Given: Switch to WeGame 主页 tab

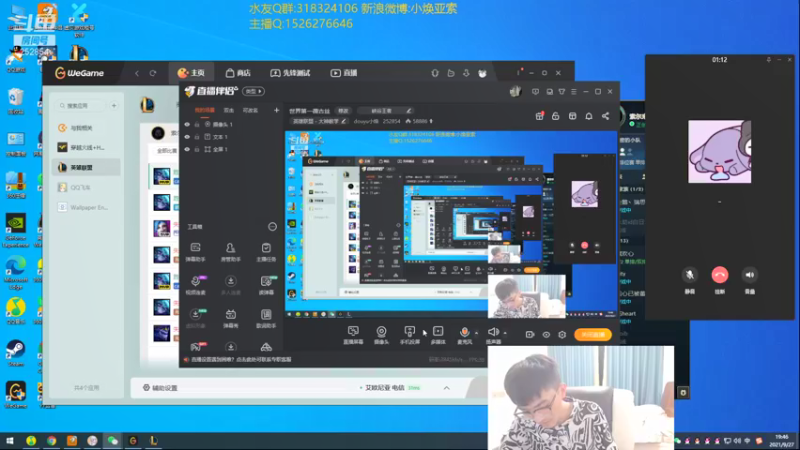Looking at the screenshot, I should 191,73.
